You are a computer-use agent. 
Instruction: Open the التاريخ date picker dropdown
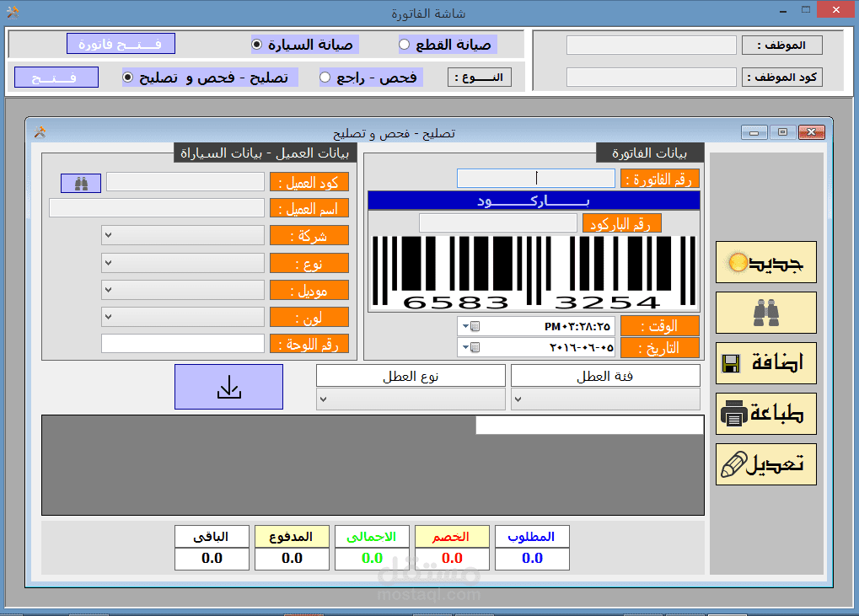tap(470, 347)
